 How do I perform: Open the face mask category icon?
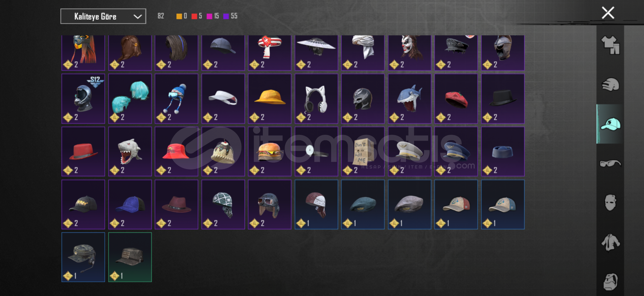610,203
